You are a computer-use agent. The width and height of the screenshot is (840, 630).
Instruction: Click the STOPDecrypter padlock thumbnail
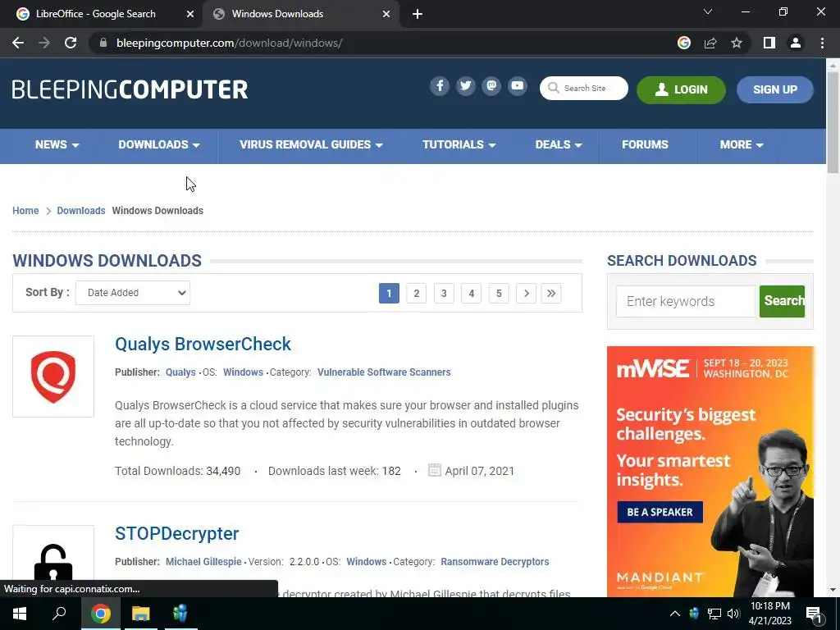tap(53, 561)
